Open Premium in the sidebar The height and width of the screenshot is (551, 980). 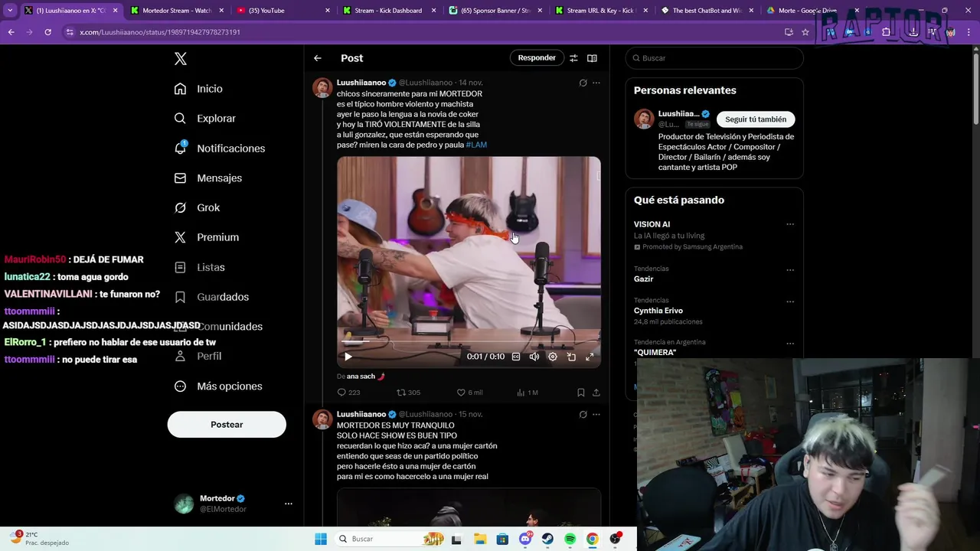pos(206,237)
